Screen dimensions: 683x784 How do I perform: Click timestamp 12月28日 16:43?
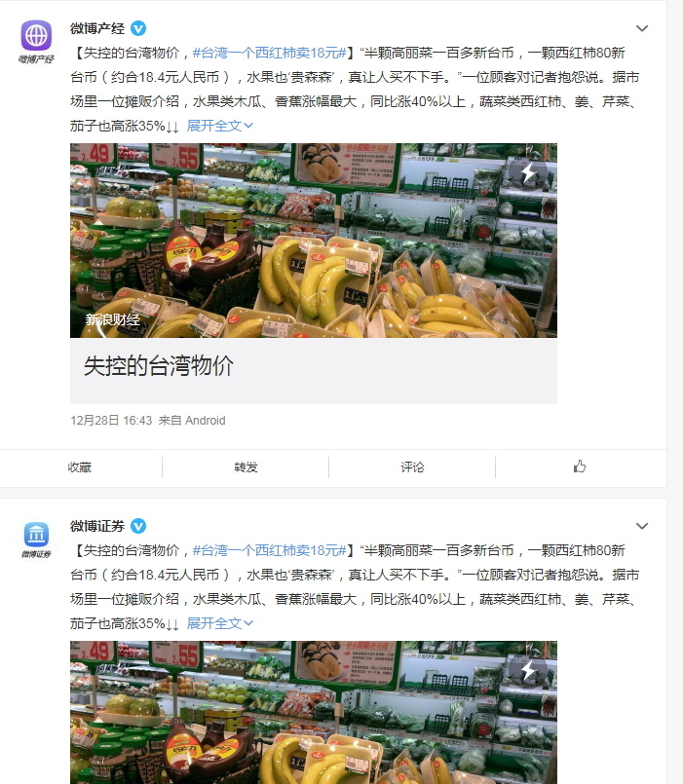pyautogui.click(x=111, y=421)
